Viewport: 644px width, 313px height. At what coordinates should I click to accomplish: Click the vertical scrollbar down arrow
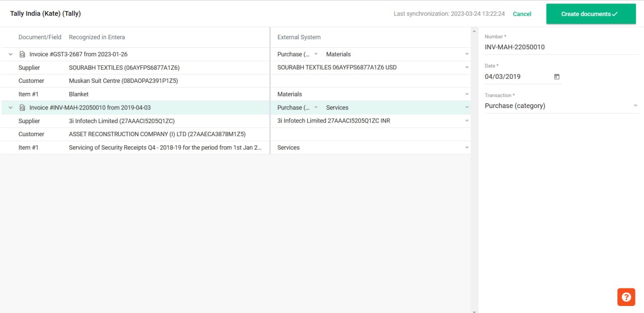point(474,311)
